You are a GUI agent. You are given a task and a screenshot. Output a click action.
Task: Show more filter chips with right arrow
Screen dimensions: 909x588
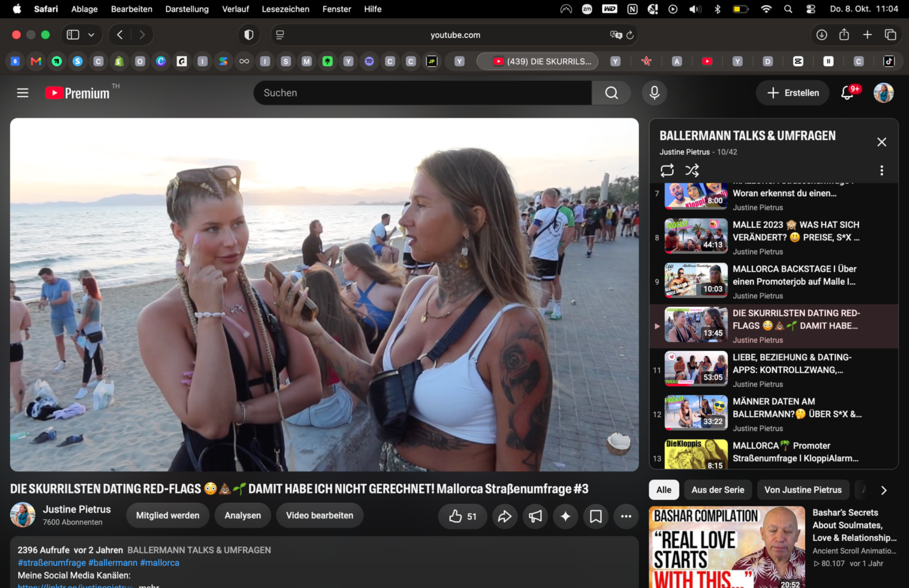click(x=884, y=490)
